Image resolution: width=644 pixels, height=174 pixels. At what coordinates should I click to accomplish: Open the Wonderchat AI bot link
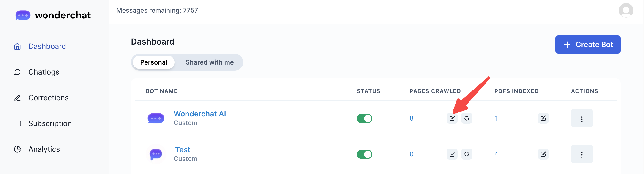point(199,114)
